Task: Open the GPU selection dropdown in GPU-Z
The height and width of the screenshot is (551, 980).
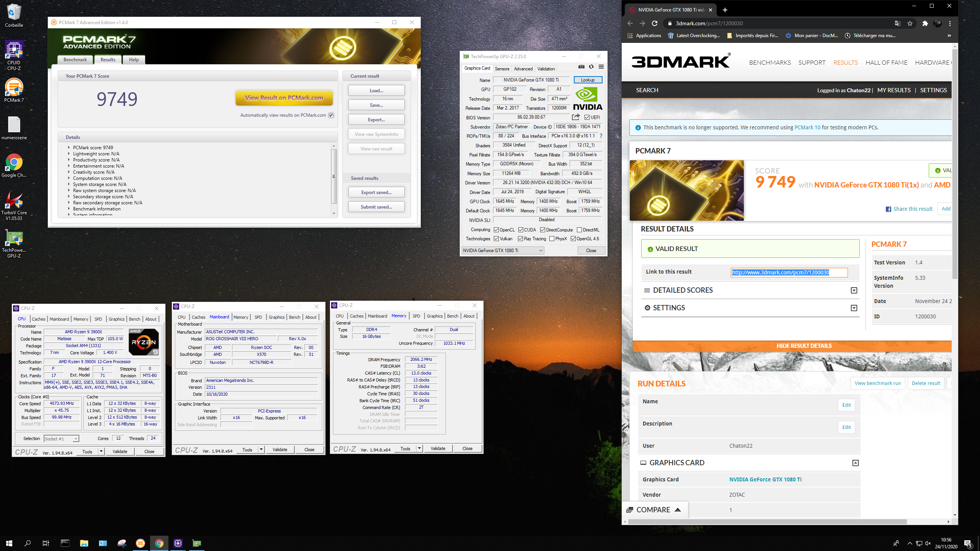Action: pyautogui.click(x=503, y=251)
